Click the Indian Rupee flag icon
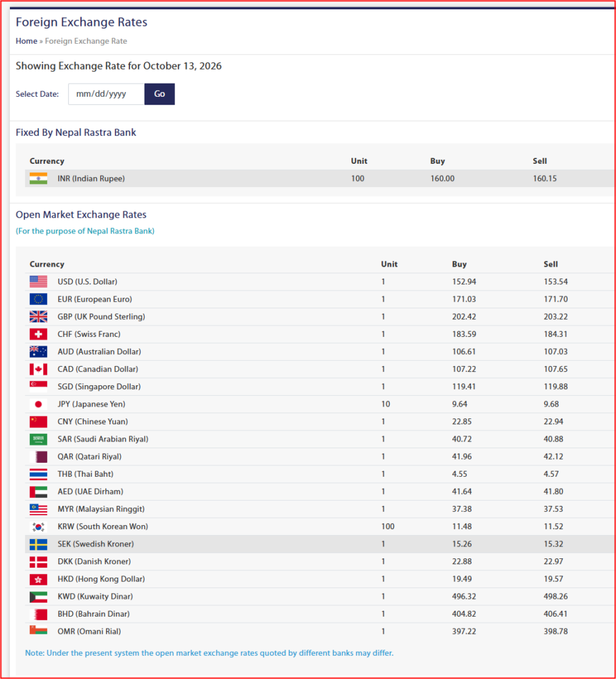This screenshot has width=616, height=679. [38, 178]
